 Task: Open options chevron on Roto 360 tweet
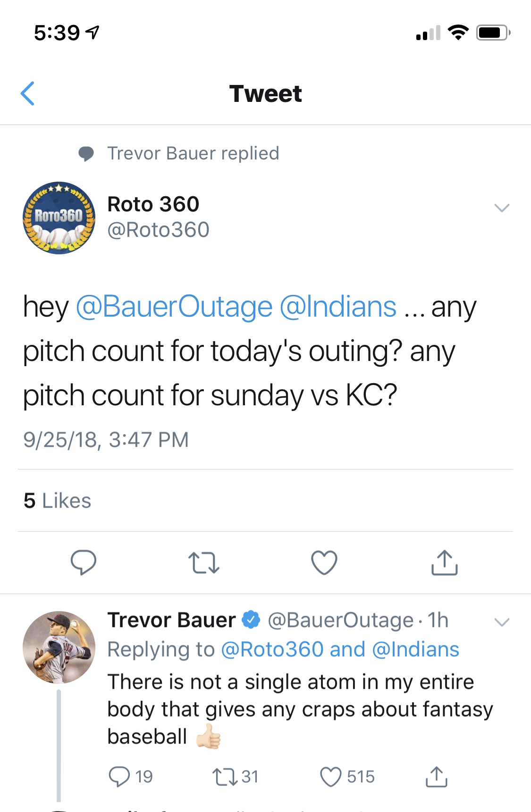click(x=501, y=208)
